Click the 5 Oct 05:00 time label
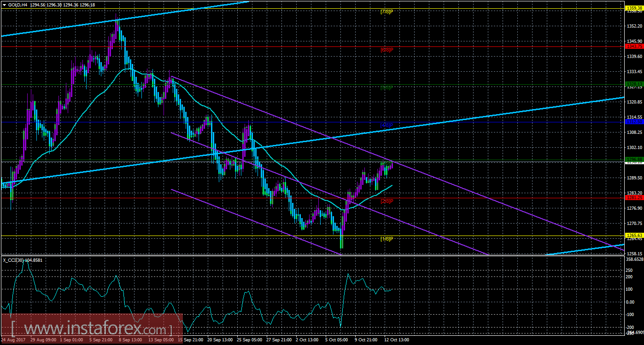The width and height of the screenshot is (644, 345). pyautogui.click(x=337, y=340)
